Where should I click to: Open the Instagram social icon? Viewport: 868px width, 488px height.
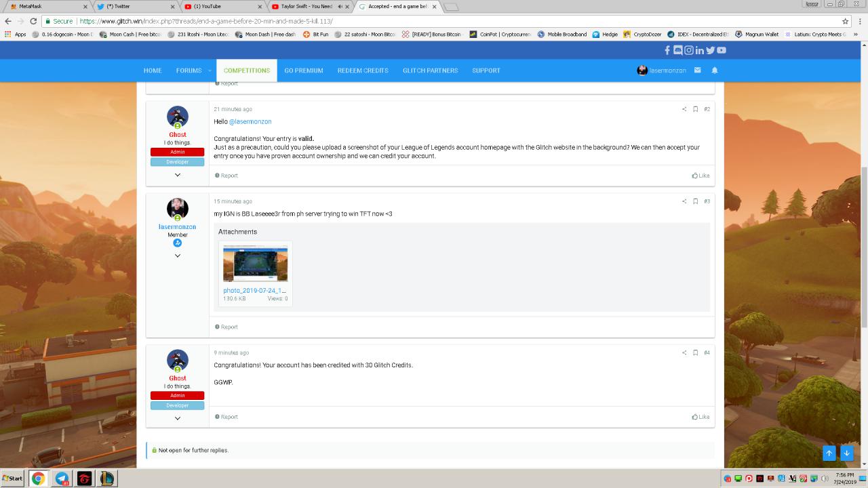pyautogui.click(x=688, y=50)
